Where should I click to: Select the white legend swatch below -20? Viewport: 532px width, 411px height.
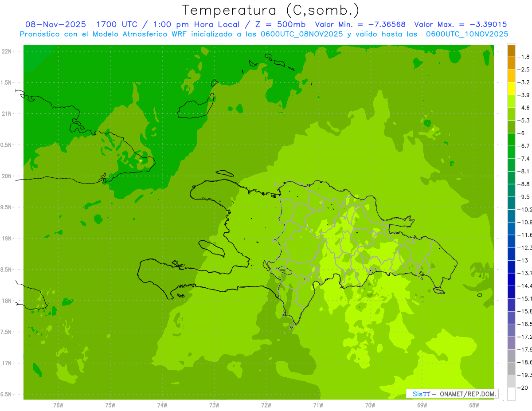coord(511,394)
